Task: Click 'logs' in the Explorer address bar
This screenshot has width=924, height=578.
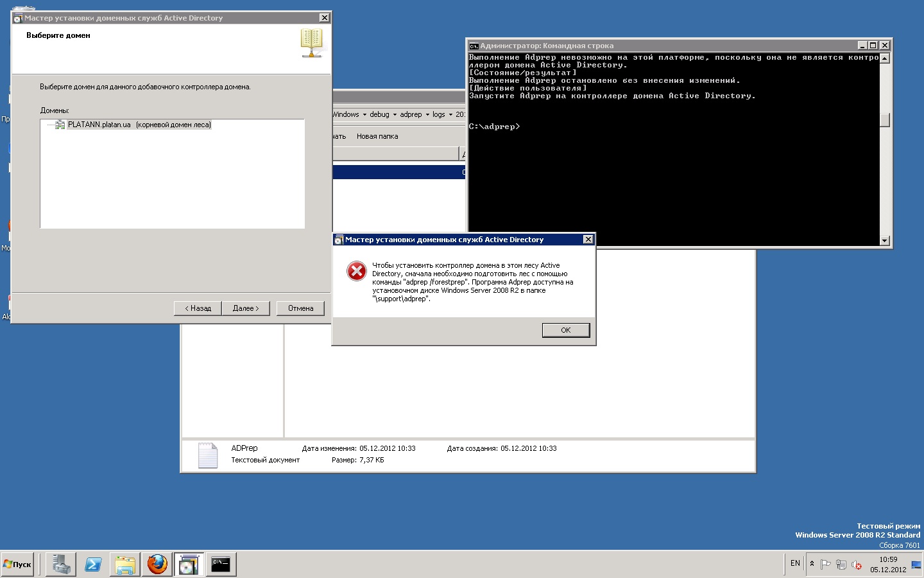Action: tap(439, 114)
